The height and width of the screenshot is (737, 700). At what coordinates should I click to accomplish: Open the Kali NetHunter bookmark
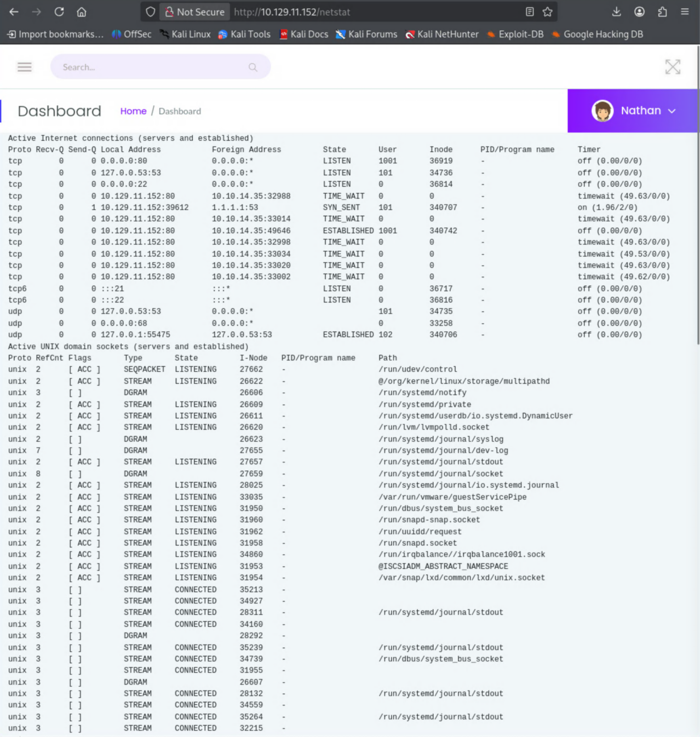442,34
